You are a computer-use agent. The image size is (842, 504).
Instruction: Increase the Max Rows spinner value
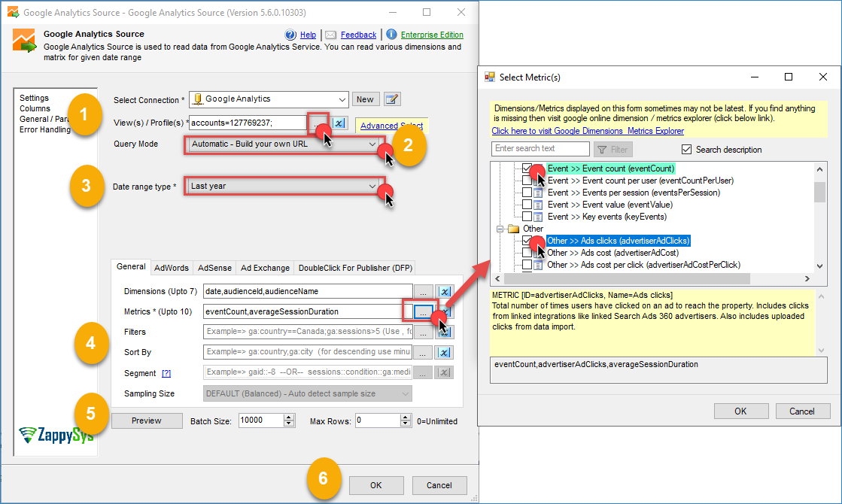(x=406, y=417)
